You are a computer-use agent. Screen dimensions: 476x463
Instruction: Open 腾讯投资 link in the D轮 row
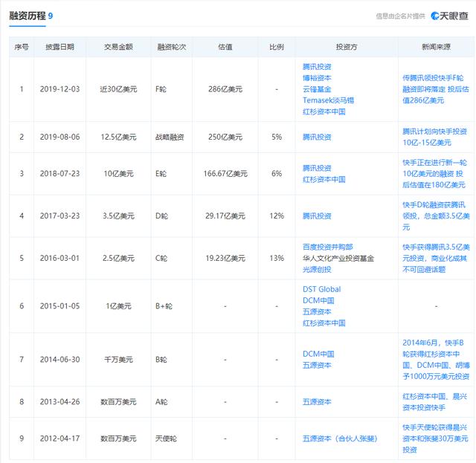point(317,216)
